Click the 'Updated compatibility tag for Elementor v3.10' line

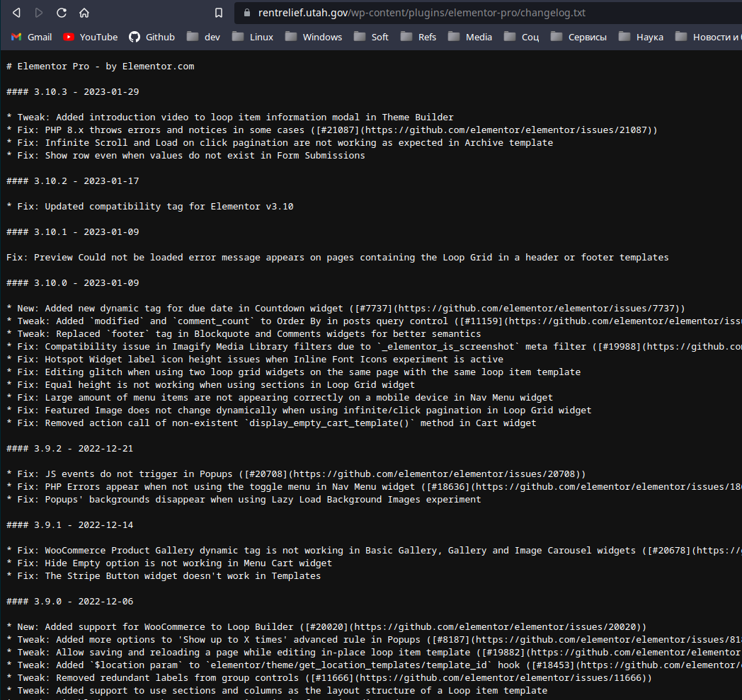point(150,207)
